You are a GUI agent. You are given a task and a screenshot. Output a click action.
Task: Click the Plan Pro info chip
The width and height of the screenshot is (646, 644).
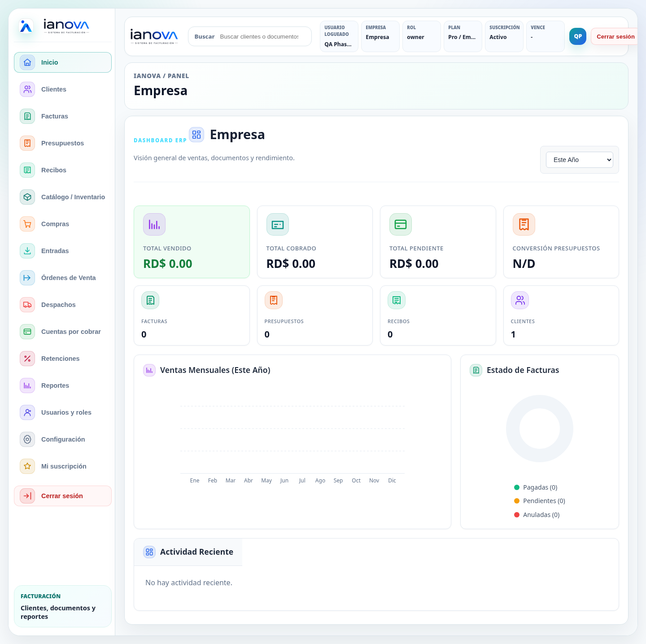[x=463, y=36]
